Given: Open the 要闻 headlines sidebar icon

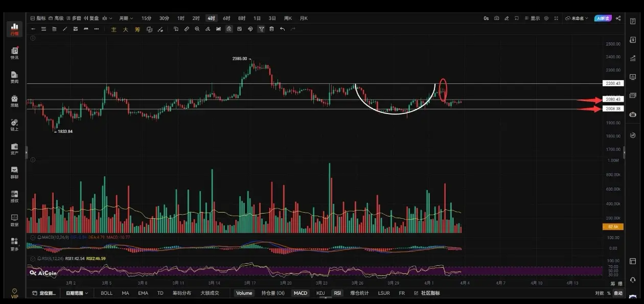Looking at the screenshot, I should coord(14,77).
